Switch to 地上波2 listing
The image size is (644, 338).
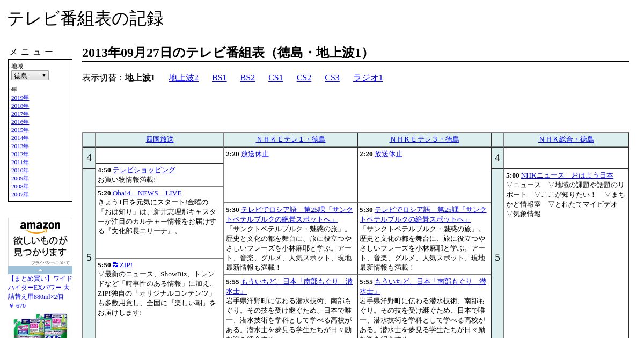tap(184, 78)
